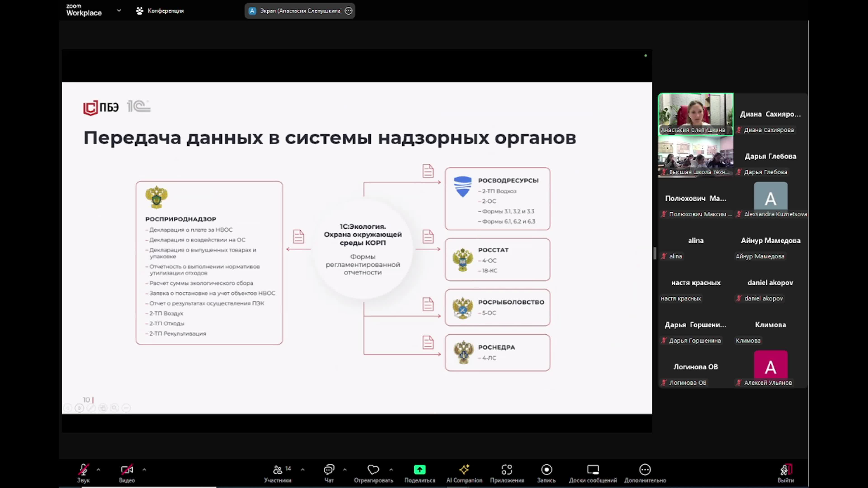This screenshot has width=868, height=488.
Task: Click the 1С logo on the slide
Action: tap(139, 106)
